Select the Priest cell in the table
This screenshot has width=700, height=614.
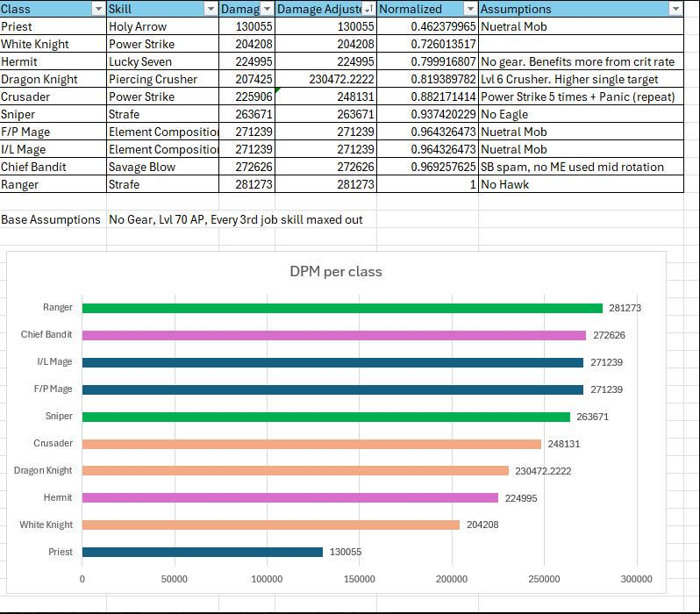coord(54,26)
